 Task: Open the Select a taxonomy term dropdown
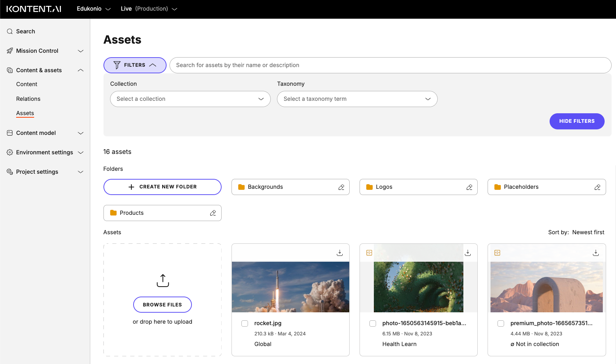(x=357, y=99)
